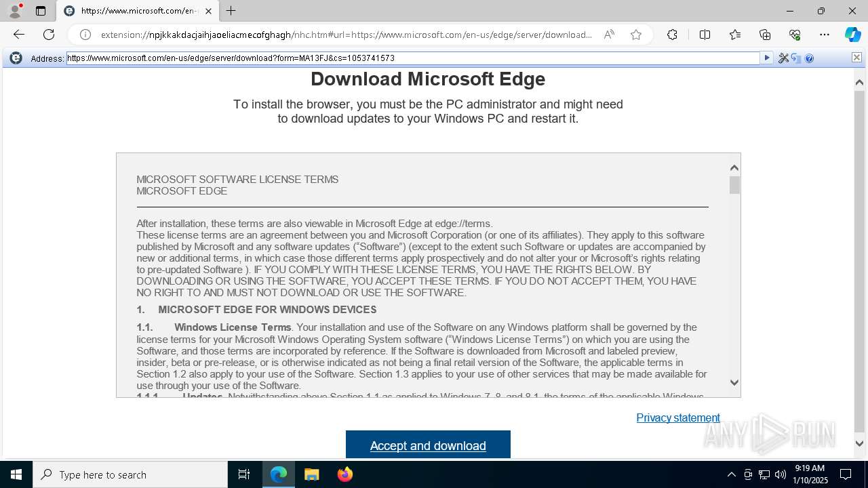
Task: Open Split screen view
Action: 705,35
